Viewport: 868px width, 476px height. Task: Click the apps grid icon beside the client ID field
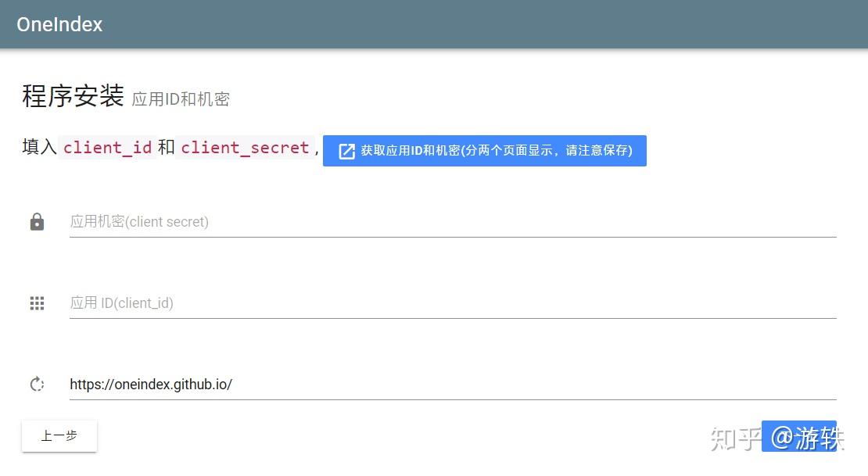point(37,303)
